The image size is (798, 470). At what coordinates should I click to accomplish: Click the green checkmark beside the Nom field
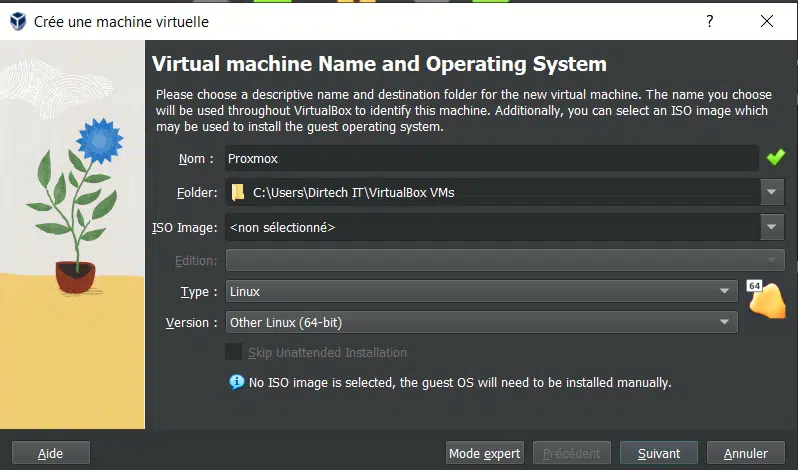tap(776, 158)
